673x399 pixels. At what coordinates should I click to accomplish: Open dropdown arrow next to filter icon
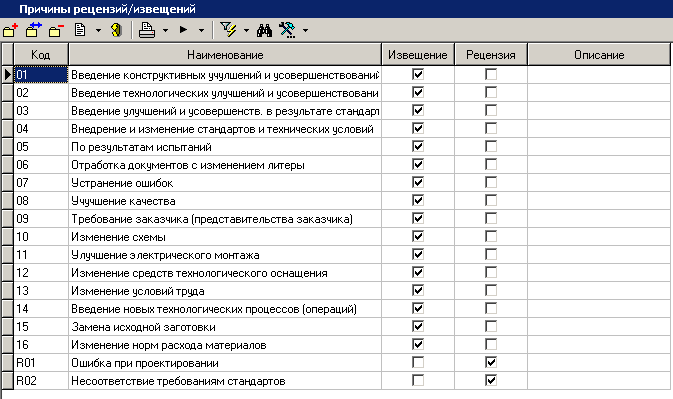click(246, 30)
